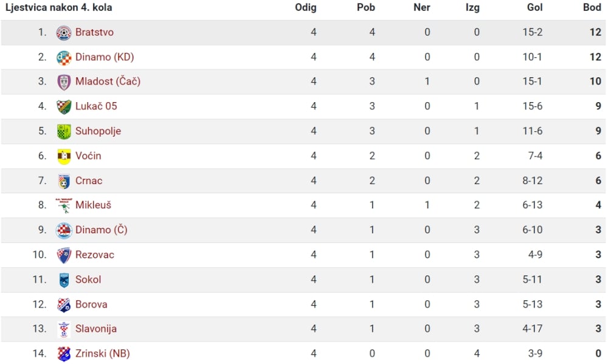Open the Rezovac team link
The image size is (608, 364).
point(95,255)
